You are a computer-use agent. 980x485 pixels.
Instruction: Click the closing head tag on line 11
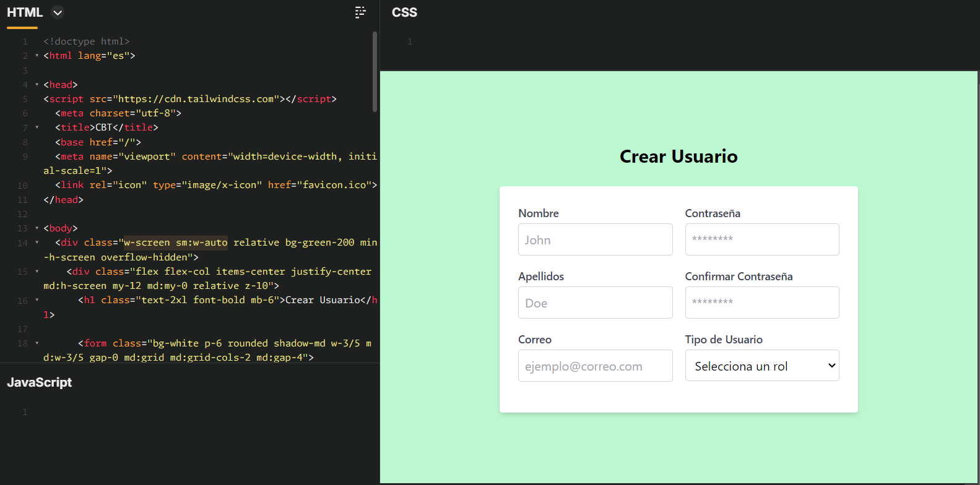tap(63, 200)
